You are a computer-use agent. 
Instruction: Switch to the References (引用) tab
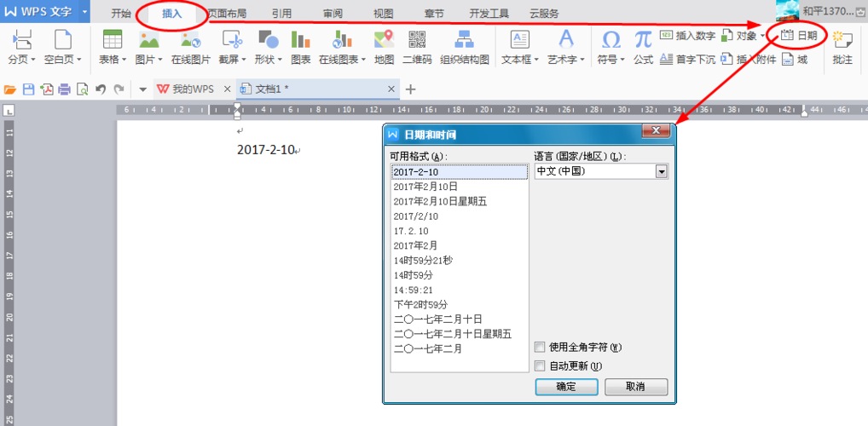click(281, 14)
